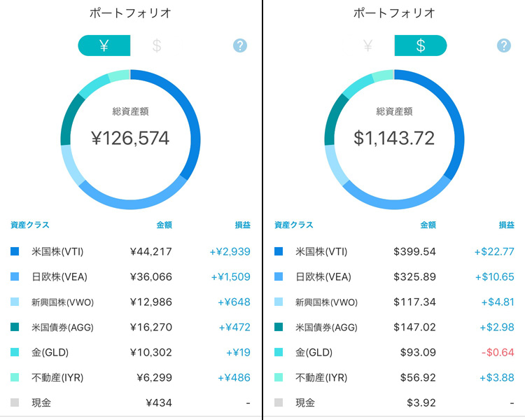Screen dimensions: 525x420
Task: Click 資産クラス header in yen panel
Action: coord(30,225)
